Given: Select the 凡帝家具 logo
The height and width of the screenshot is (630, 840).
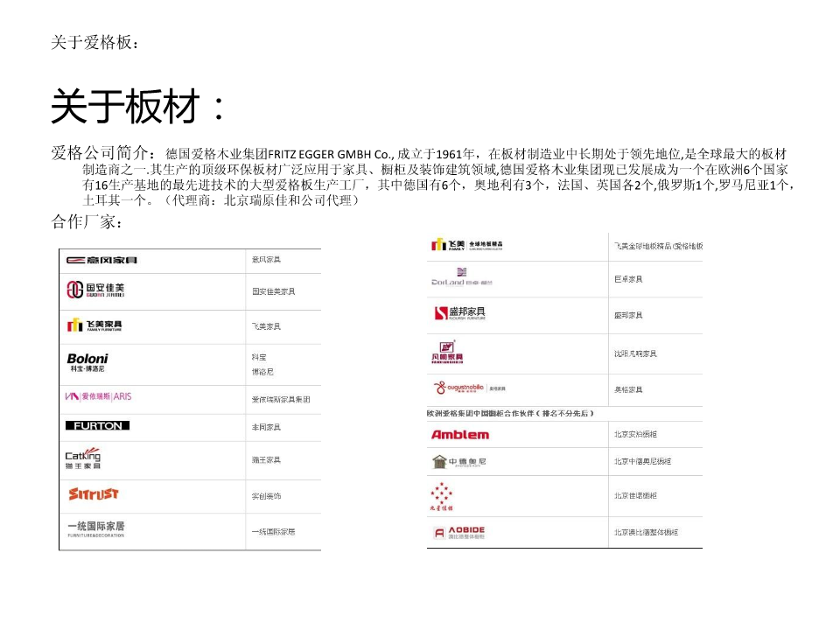Looking at the screenshot, I should (x=447, y=352).
